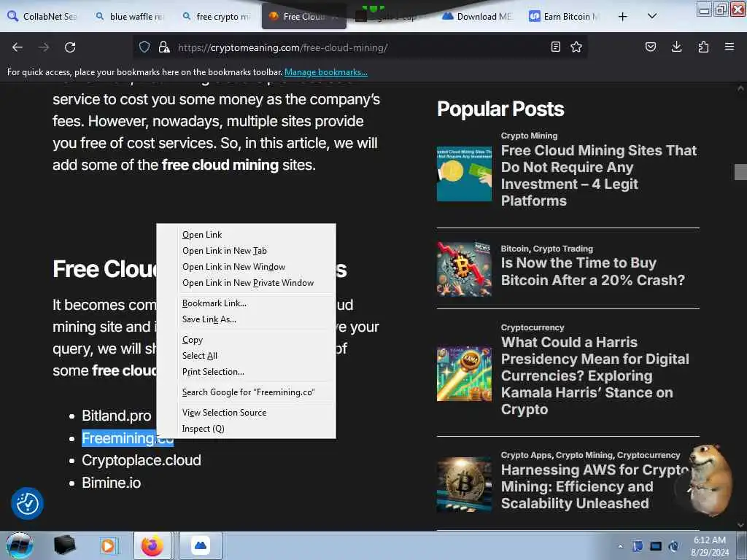Click the Bimine.io list link

click(x=112, y=483)
